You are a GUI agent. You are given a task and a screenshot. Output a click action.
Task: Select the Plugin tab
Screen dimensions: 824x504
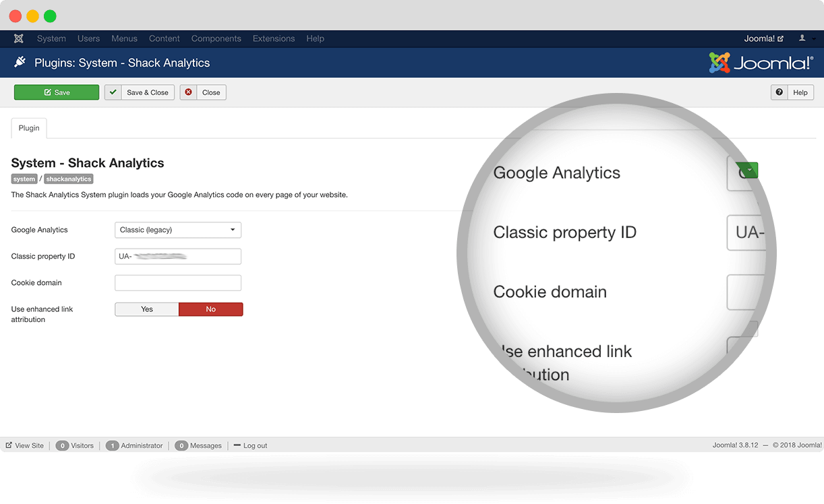tap(29, 128)
